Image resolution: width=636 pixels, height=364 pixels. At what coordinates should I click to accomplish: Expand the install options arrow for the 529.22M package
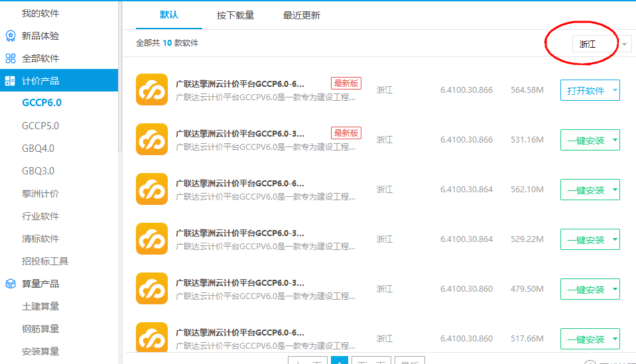point(615,239)
